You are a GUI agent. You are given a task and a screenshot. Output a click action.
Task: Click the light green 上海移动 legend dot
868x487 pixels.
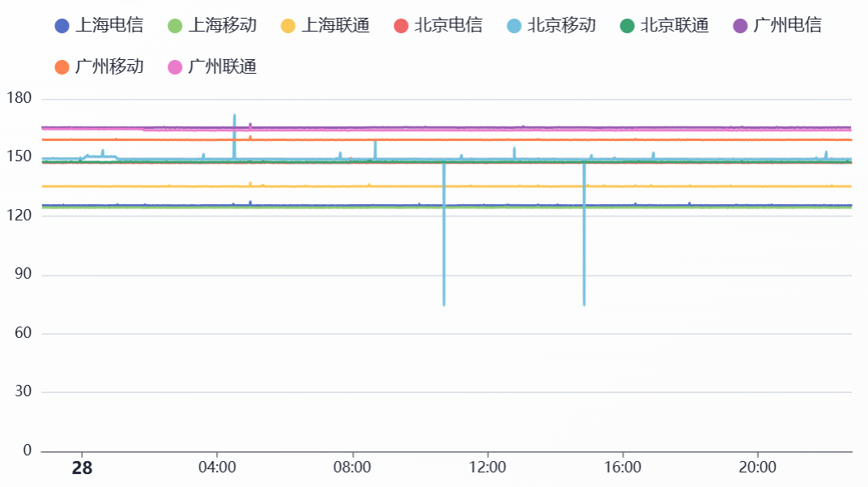[x=176, y=26]
